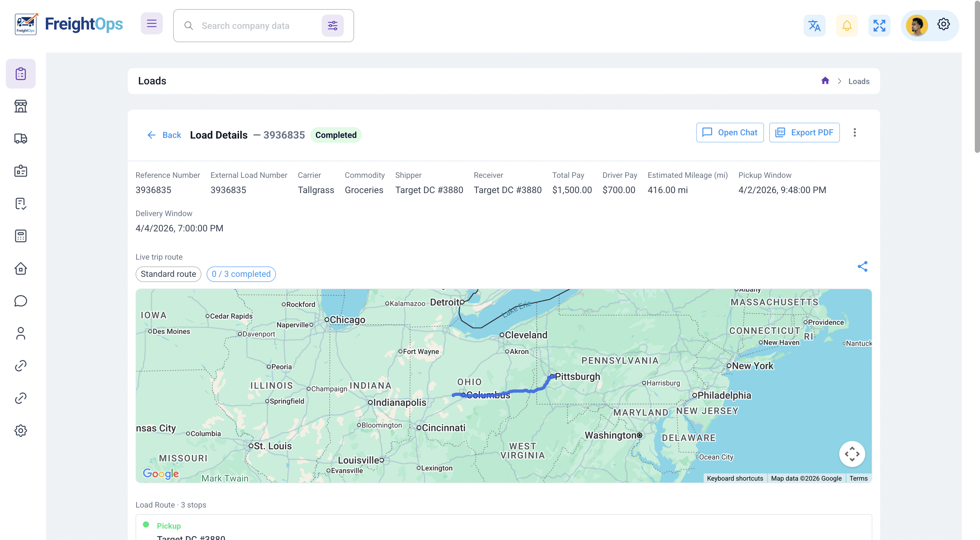Screen dimensions: 980x540
Task: Open the ID badge sidebar icon
Action: tap(20, 171)
